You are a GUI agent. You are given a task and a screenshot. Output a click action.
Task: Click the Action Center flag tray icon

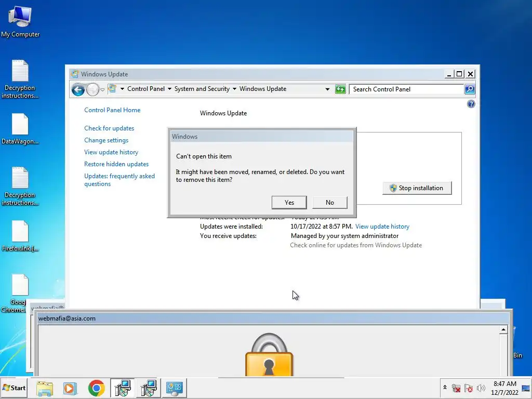[469, 388]
